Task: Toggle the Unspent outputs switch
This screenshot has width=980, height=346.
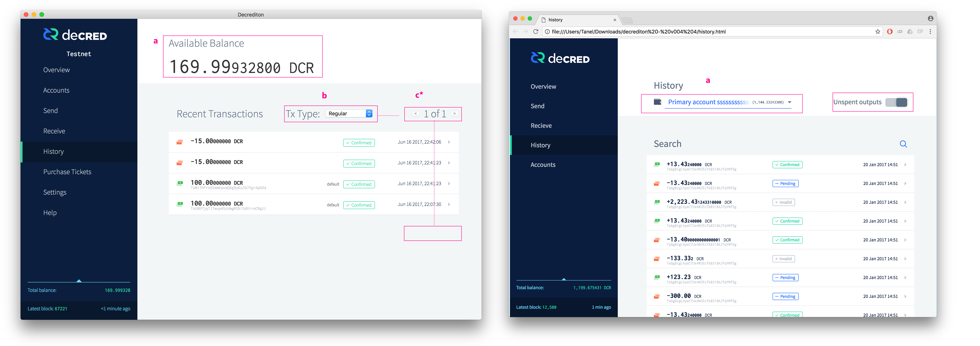Action: 897,102
